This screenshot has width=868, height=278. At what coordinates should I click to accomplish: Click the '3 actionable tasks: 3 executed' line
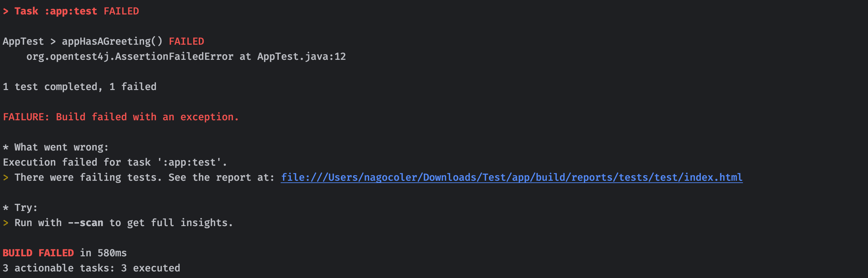click(91, 268)
